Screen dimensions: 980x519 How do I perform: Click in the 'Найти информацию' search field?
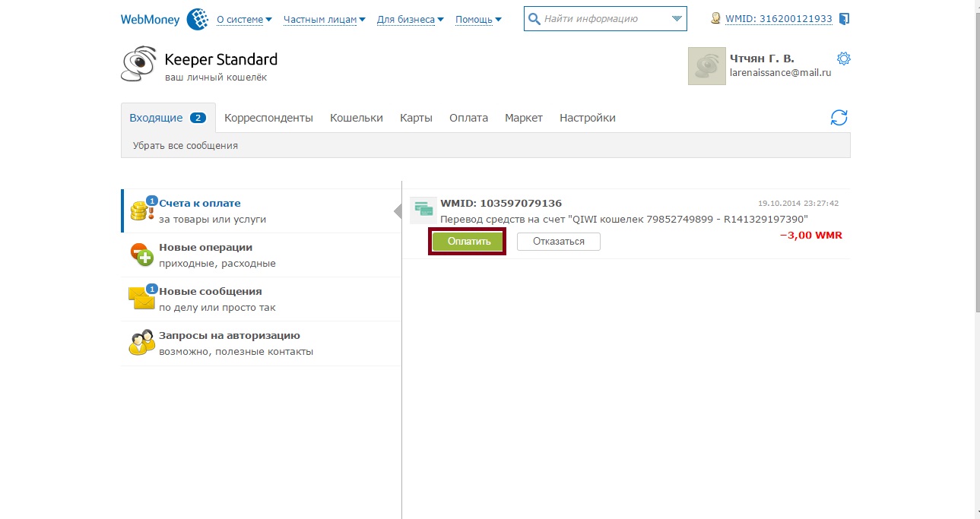tap(604, 19)
